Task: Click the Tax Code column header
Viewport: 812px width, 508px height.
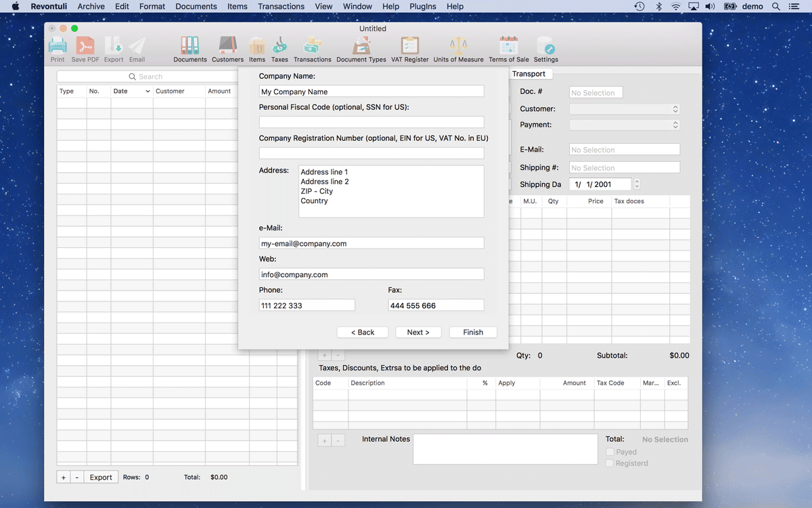Action: (617, 383)
